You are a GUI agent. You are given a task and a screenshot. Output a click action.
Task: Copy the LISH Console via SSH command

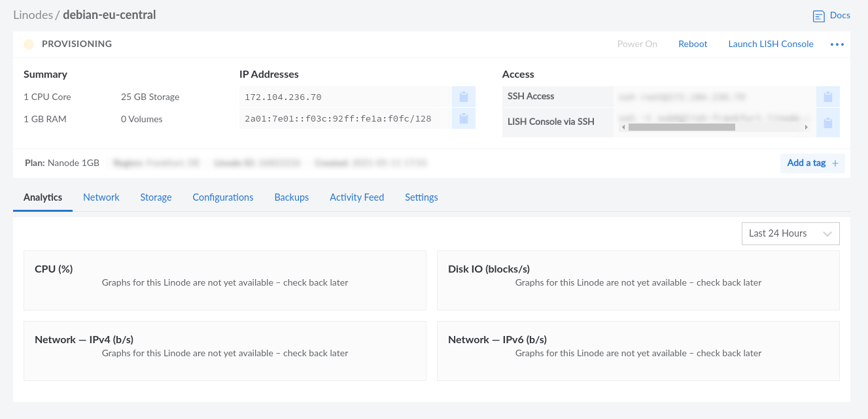[828, 122]
